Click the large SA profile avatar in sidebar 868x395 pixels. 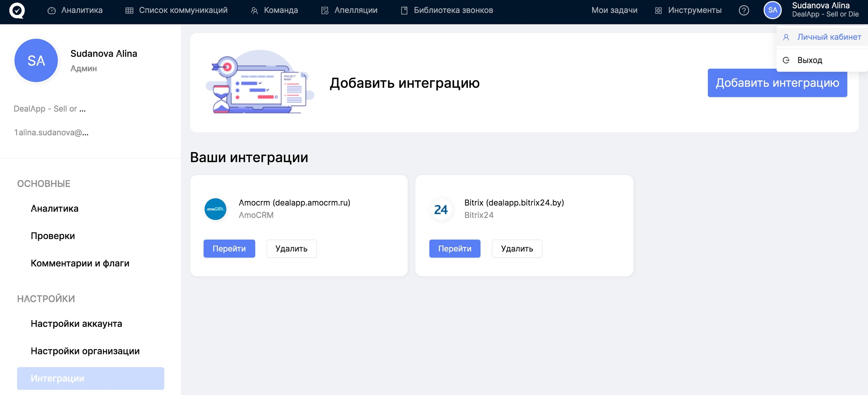click(x=36, y=61)
